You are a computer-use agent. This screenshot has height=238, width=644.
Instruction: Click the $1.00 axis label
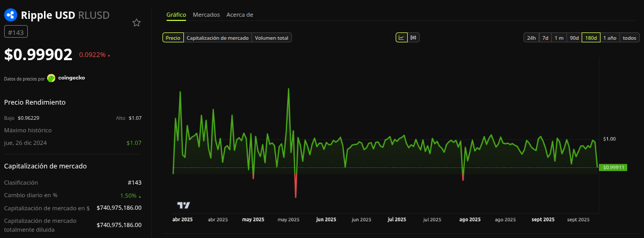pyautogui.click(x=609, y=139)
